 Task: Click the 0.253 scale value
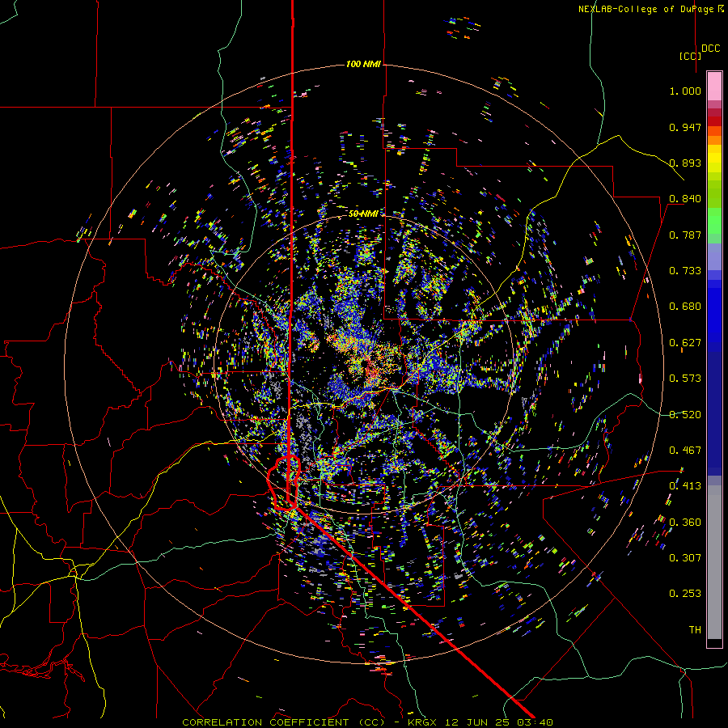[685, 594]
